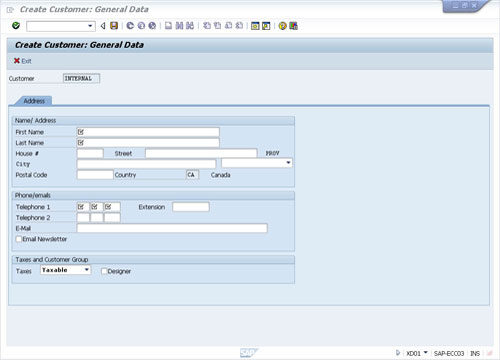Go to First Page icon
This screenshot has height=360, width=500.
pyautogui.click(x=207, y=26)
